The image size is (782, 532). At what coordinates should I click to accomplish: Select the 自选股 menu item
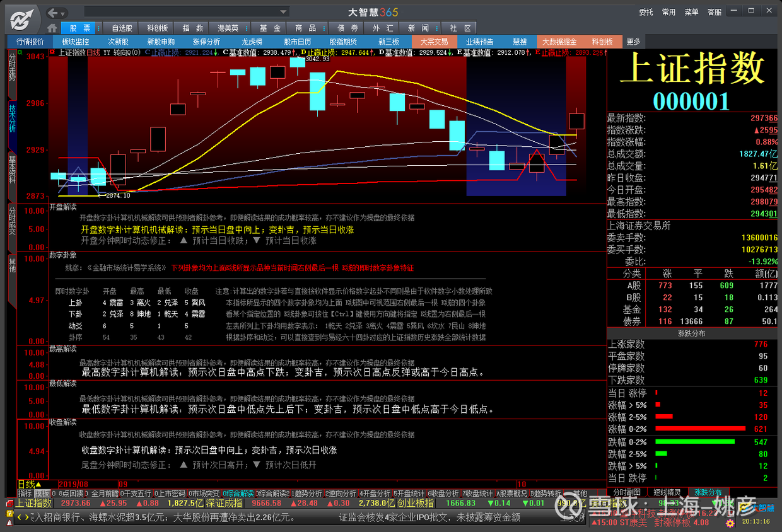point(122,28)
